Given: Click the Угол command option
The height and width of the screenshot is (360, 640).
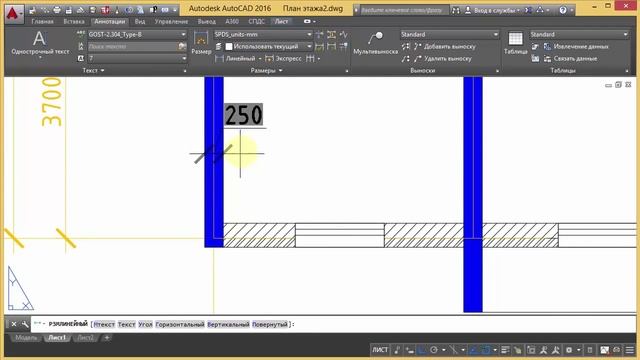Looking at the screenshot, I should [145, 324].
